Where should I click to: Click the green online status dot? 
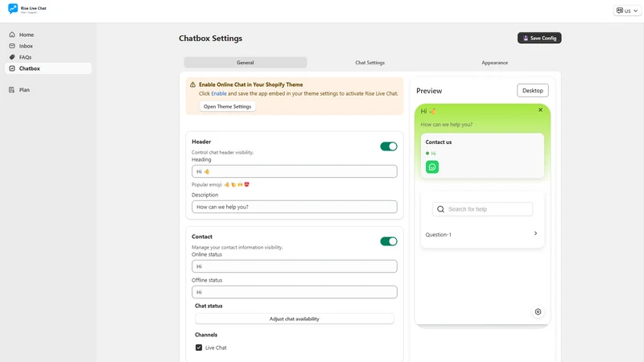(x=427, y=154)
